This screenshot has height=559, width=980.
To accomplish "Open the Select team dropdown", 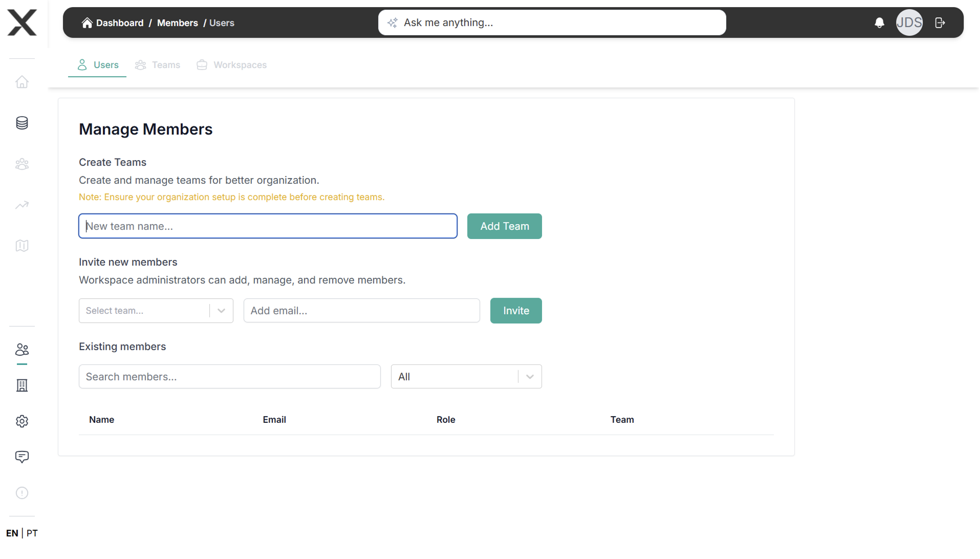I will coord(156,311).
